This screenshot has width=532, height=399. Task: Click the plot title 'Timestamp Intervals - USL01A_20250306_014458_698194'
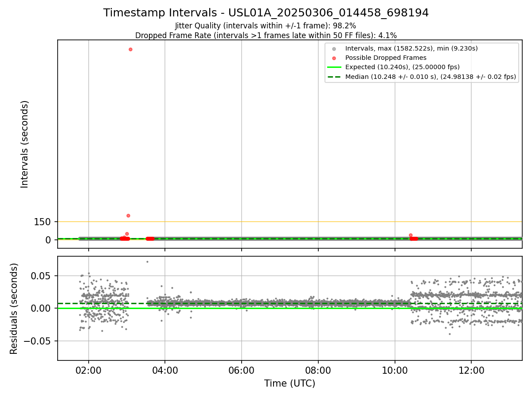click(266, 13)
